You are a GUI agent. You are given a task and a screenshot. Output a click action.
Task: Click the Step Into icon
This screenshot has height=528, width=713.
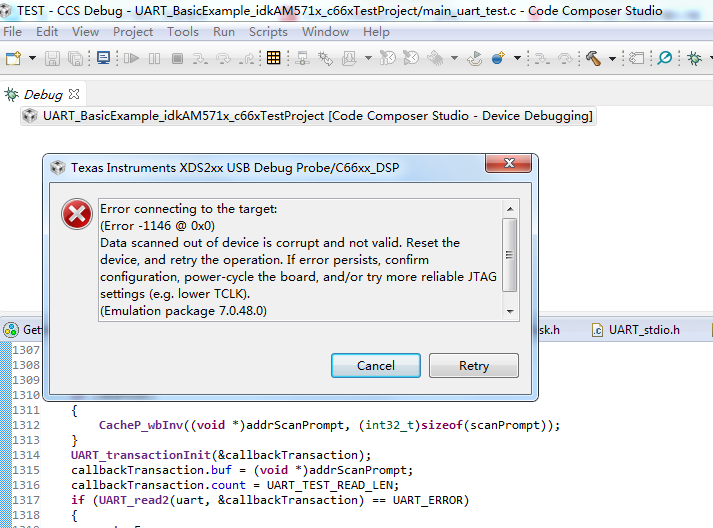point(200,58)
